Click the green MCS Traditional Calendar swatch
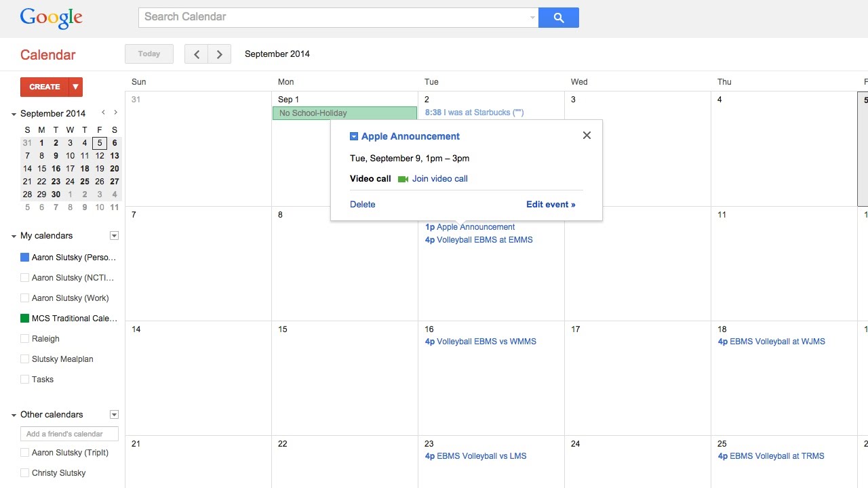 click(24, 319)
